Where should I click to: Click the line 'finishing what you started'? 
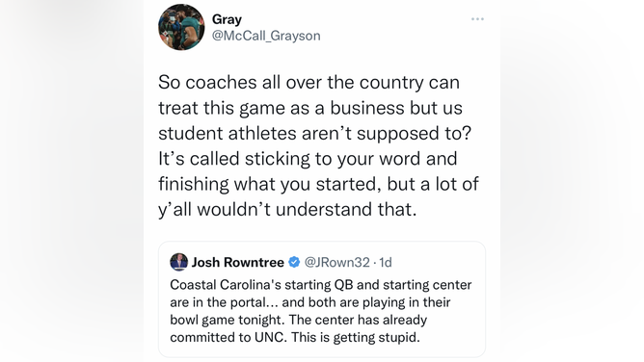pos(267,184)
